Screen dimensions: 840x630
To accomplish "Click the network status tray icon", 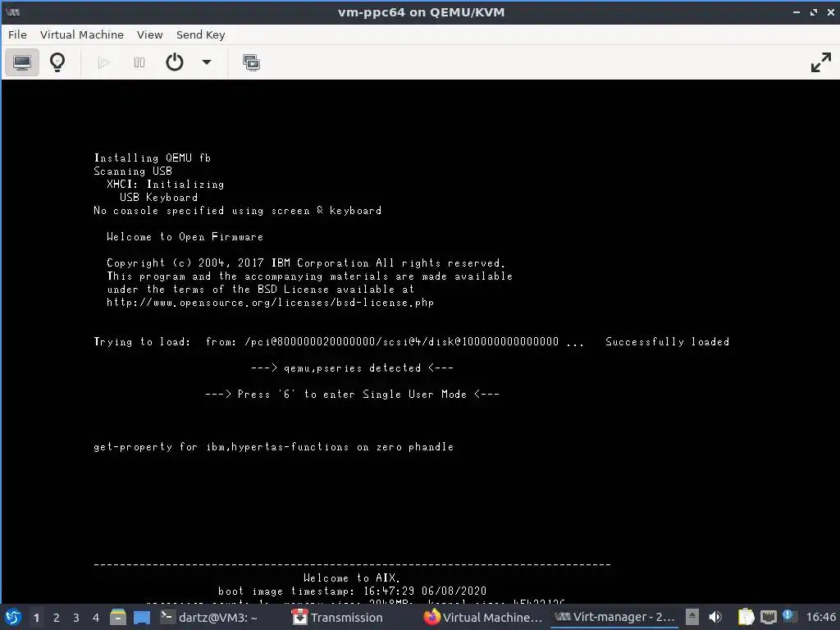I will tap(768, 618).
